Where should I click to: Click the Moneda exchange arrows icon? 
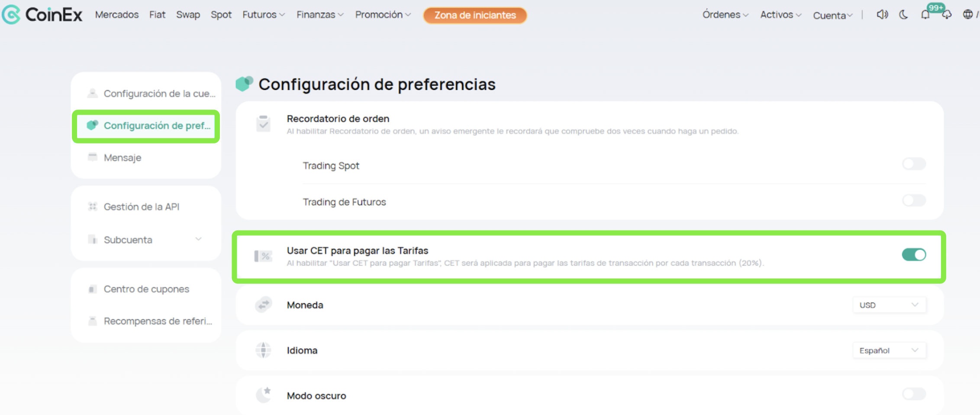point(263,305)
